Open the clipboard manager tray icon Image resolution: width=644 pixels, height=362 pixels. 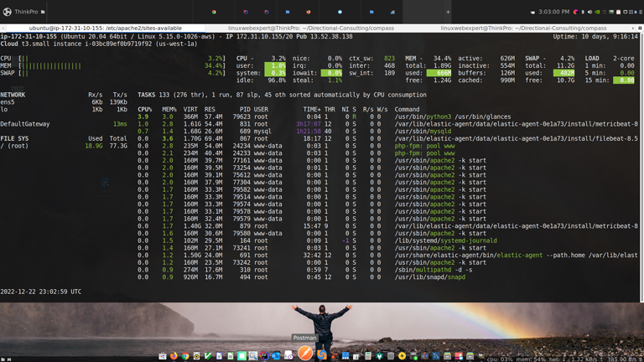(619, 12)
